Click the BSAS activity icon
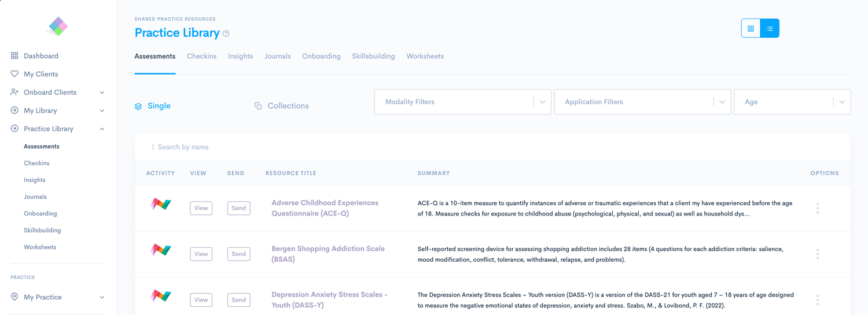The image size is (868, 315). (161, 250)
